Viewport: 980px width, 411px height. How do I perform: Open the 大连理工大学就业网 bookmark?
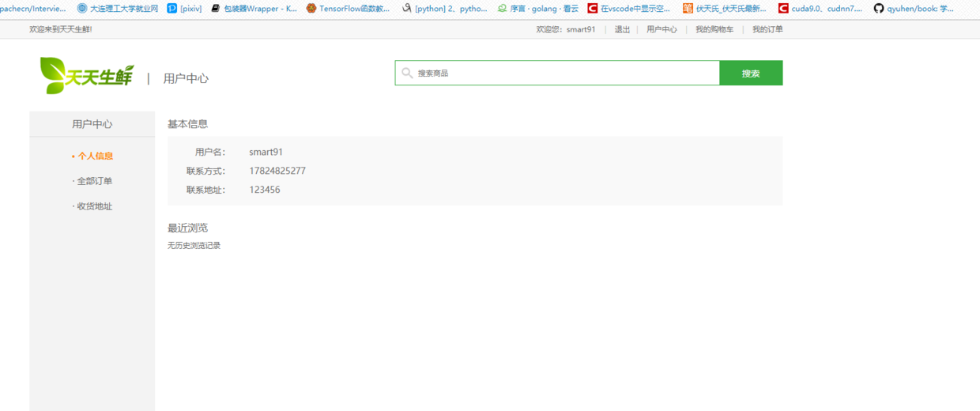(117, 9)
